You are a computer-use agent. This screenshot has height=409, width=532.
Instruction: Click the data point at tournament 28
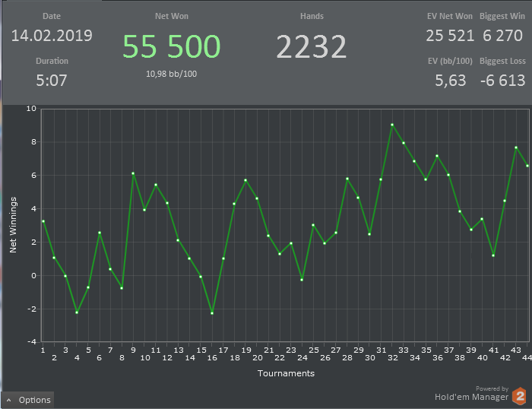(347, 179)
